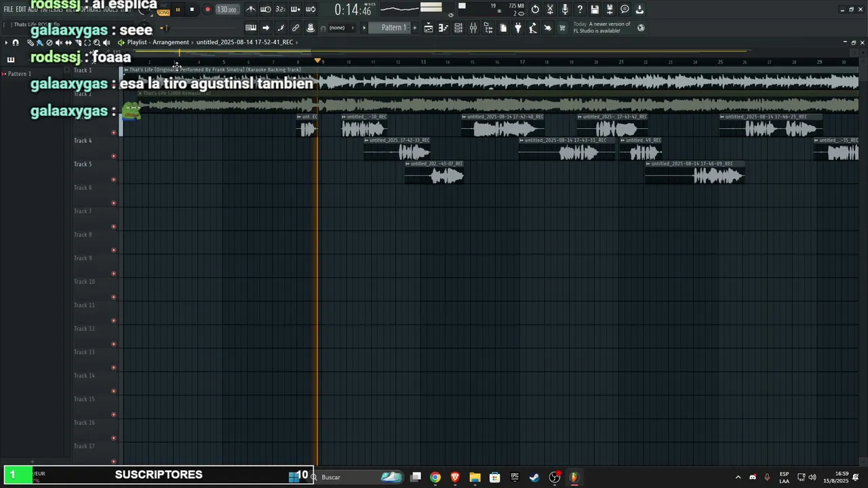The image size is (868, 488).
Task: Toggle wait for input to start playing
Action: tap(266, 9)
